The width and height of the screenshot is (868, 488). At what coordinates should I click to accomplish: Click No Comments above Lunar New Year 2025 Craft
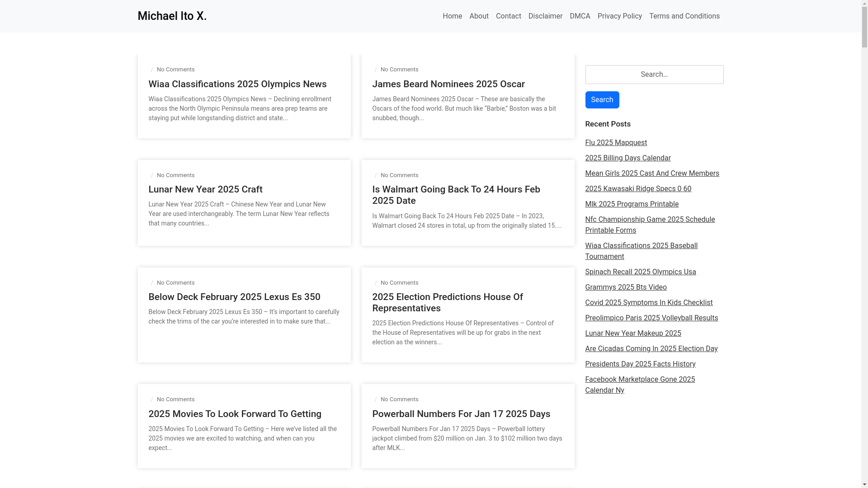175,175
